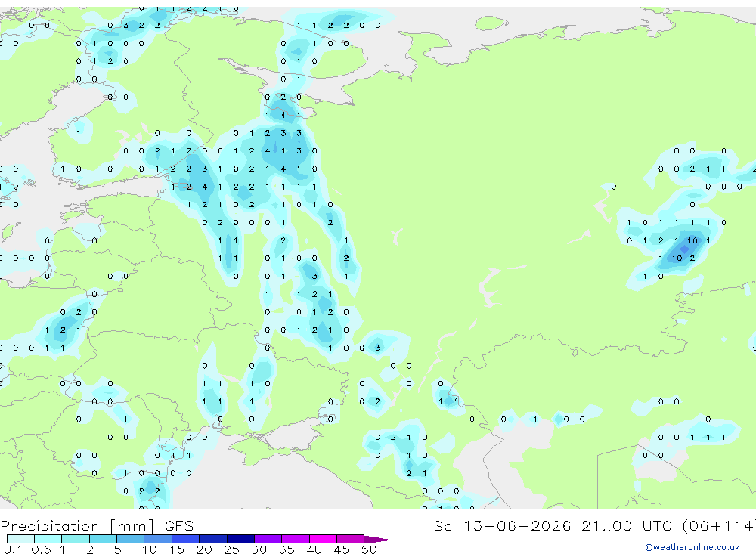Select the 10–15 mm legend color box
Viewport: 756px width, 554px height.
click(x=158, y=539)
